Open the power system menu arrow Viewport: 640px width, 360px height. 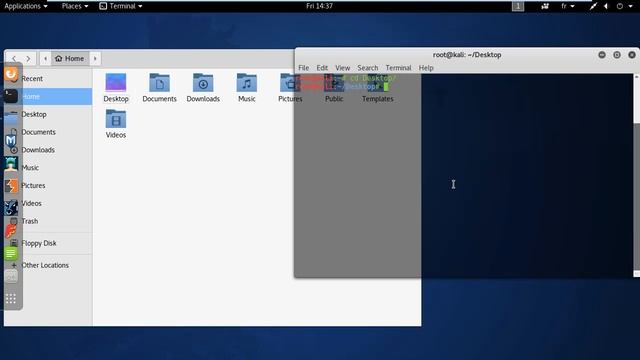pyautogui.click(x=631, y=6)
